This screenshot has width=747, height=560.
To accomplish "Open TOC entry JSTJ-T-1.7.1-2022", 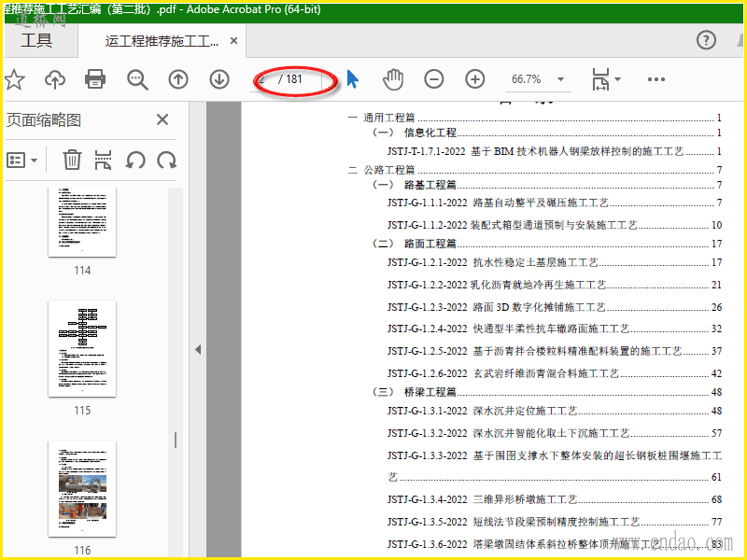I will [x=555, y=151].
